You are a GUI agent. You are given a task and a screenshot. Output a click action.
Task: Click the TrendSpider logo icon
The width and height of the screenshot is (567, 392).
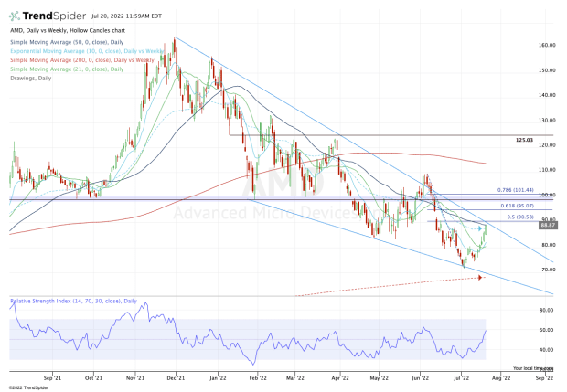pyautogui.click(x=16, y=16)
